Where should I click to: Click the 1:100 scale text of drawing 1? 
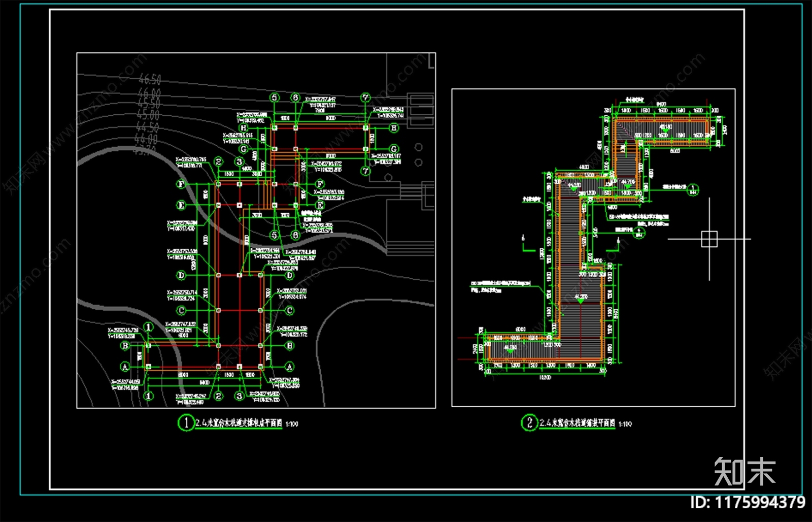tap(292, 425)
